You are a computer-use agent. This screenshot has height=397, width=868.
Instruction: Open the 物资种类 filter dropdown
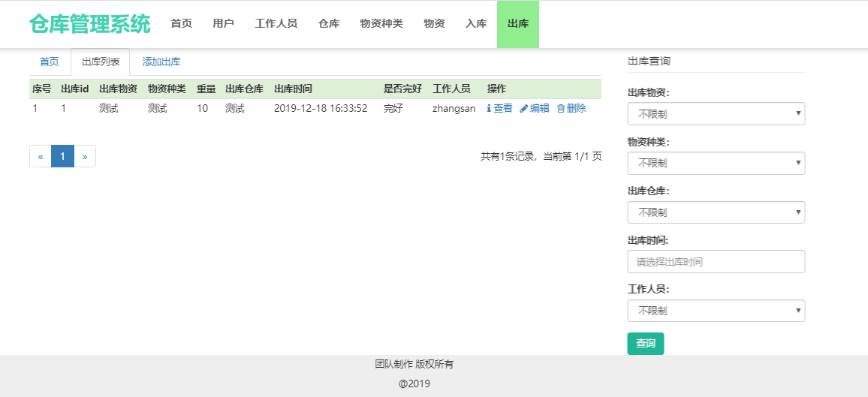tap(716, 163)
